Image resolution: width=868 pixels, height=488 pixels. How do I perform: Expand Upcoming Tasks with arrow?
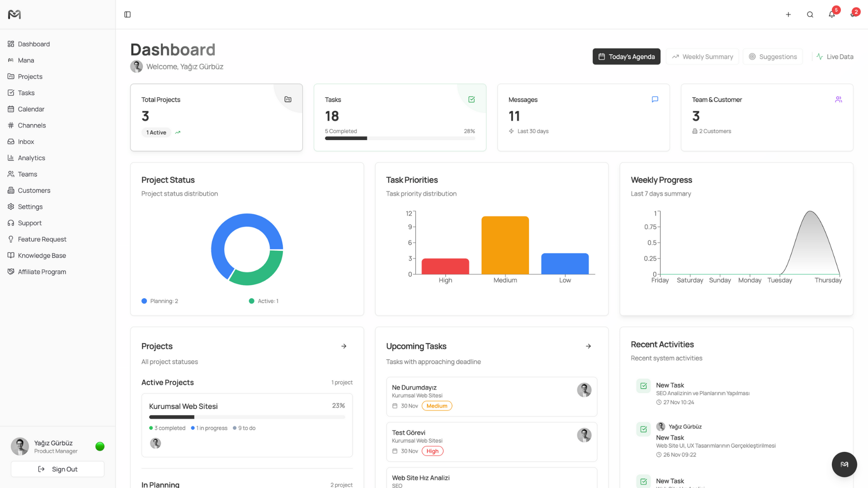point(588,346)
